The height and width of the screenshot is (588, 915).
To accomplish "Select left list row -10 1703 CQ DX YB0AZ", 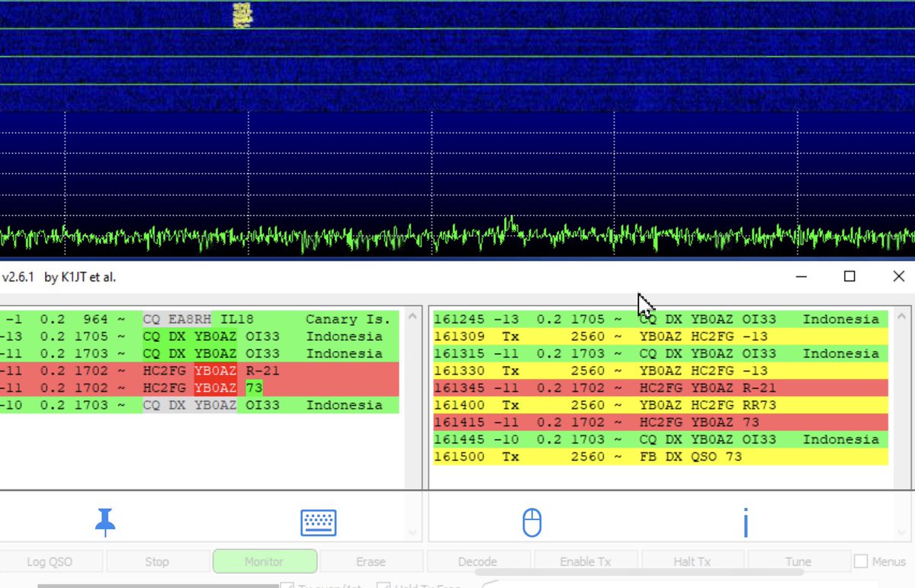I will 200,405.
